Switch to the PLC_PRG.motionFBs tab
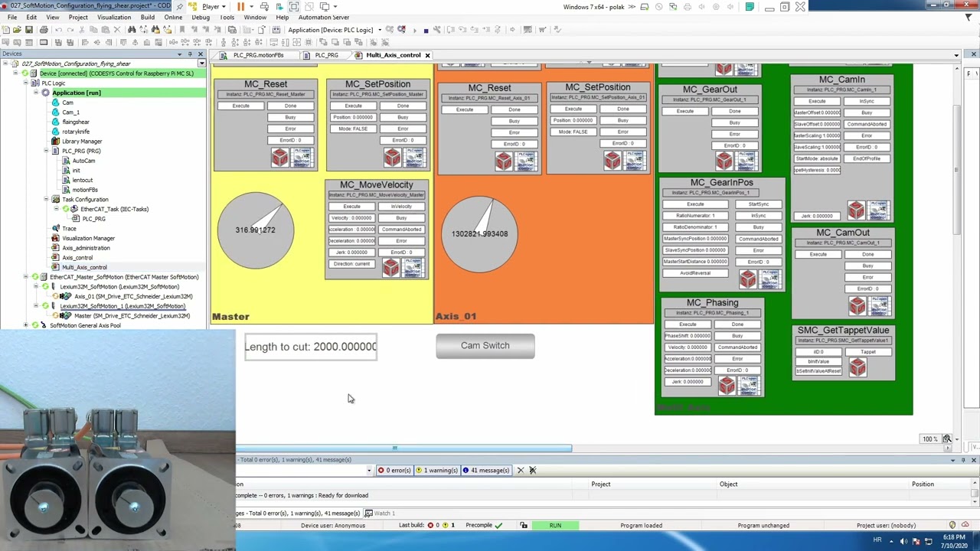This screenshot has height=551, width=980. click(x=258, y=55)
